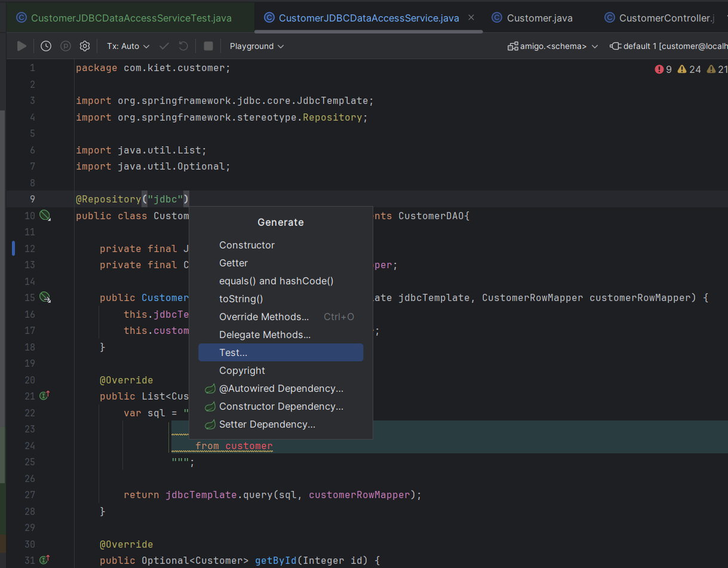Click line number 27 in the gutter
Screen dimensions: 728x568
click(30, 495)
